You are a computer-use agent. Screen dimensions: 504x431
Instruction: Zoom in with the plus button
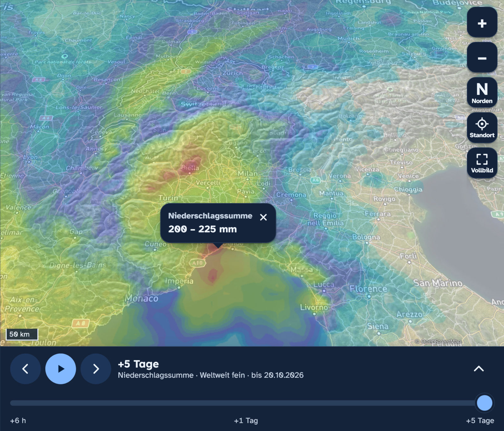pos(482,23)
